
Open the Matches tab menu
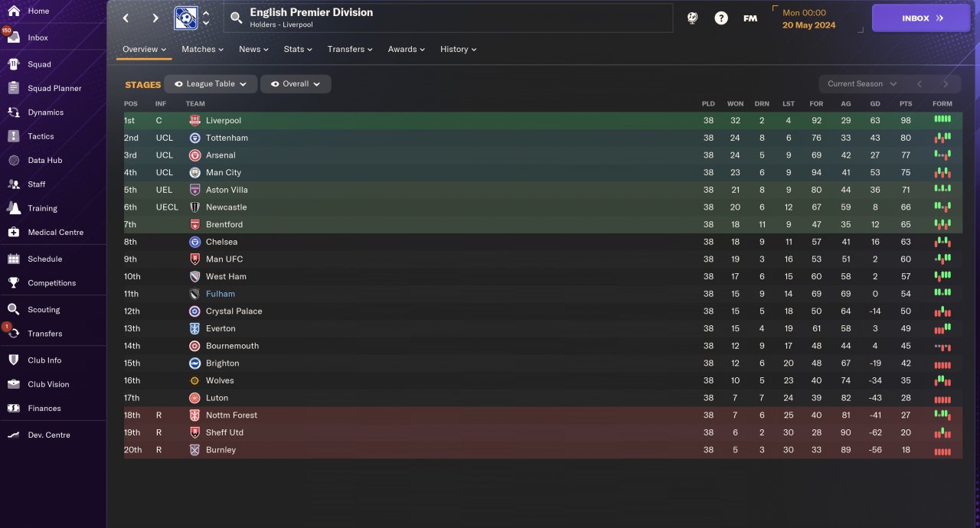click(202, 49)
